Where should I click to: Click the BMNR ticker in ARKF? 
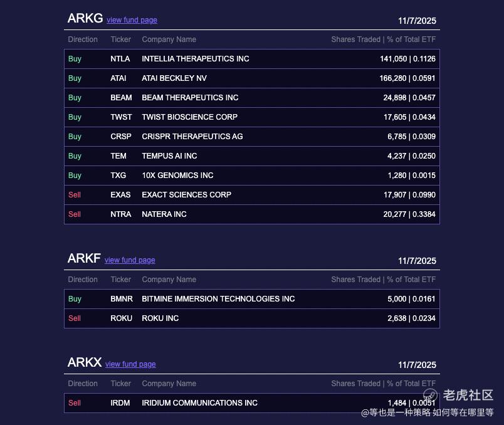(x=121, y=299)
